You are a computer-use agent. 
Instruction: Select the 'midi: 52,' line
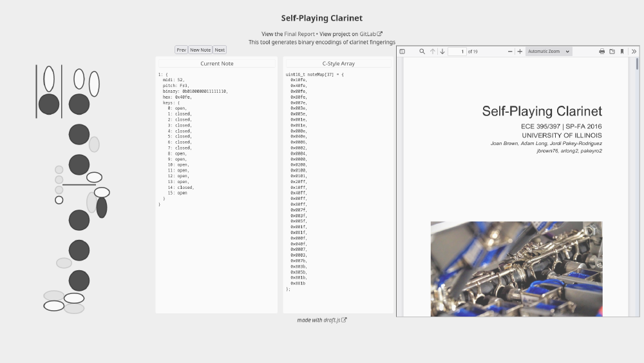click(173, 80)
